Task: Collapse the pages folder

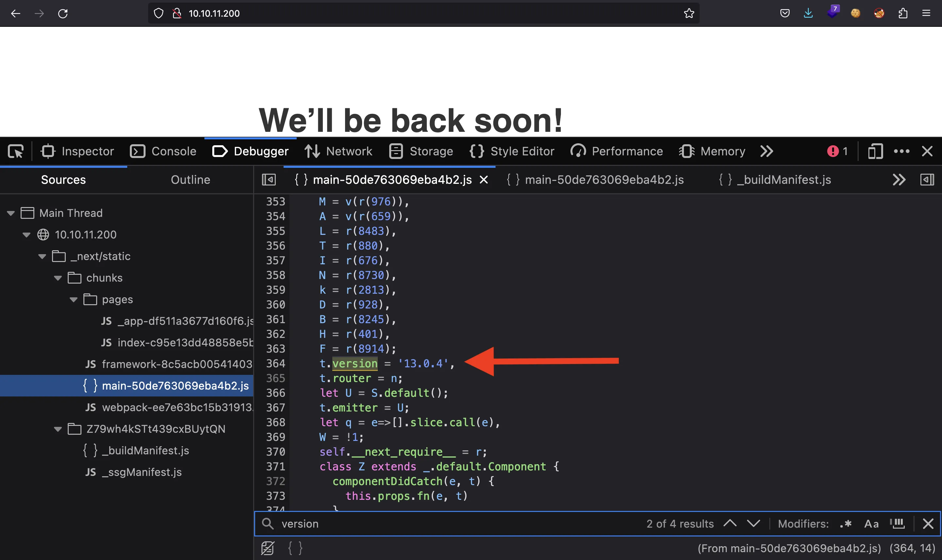Action: (x=73, y=300)
